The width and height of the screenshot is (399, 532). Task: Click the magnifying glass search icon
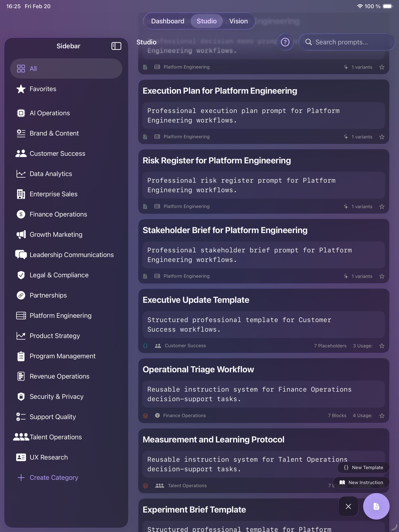click(x=309, y=42)
